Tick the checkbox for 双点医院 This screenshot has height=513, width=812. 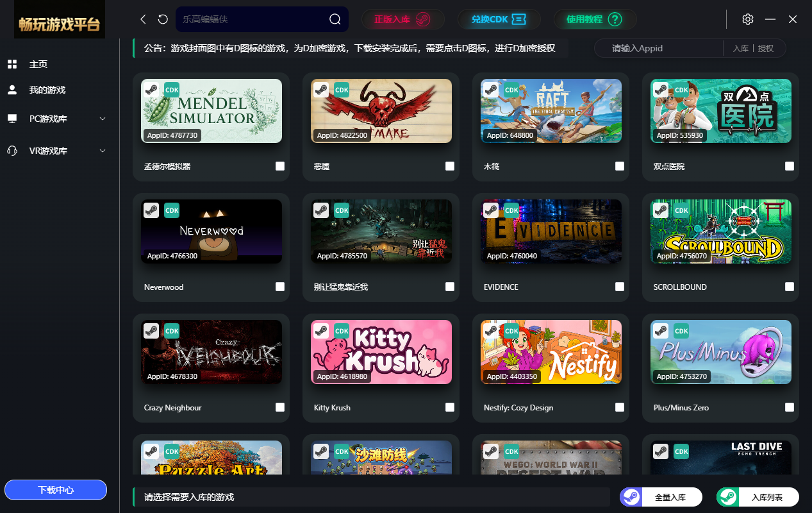coord(790,166)
